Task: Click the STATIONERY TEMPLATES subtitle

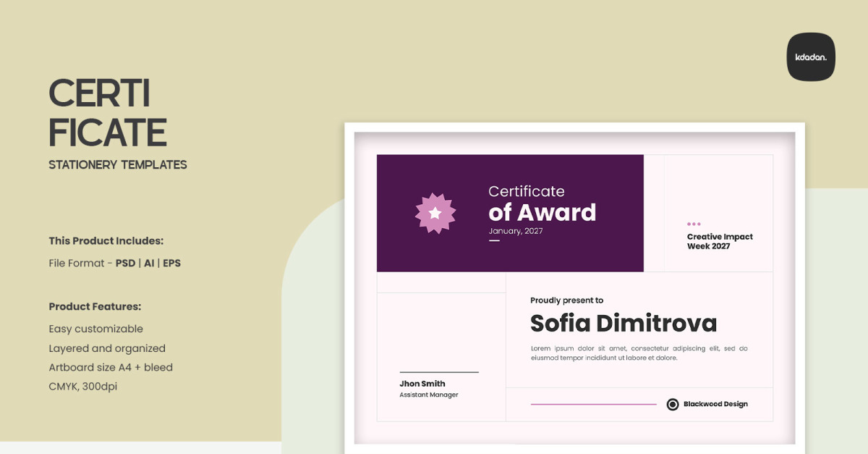Action: 118,164
